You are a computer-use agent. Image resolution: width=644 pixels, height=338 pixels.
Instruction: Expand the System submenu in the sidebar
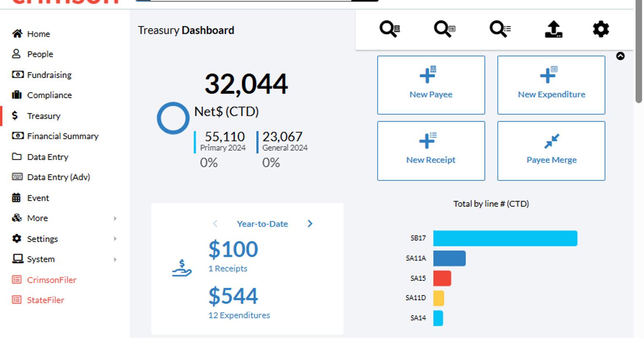[115, 259]
